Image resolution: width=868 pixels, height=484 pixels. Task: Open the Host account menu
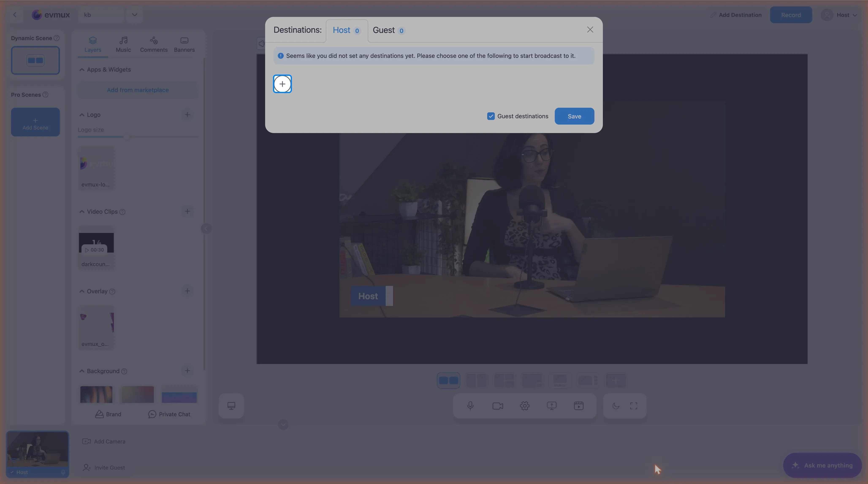click(x=839, y=15)
